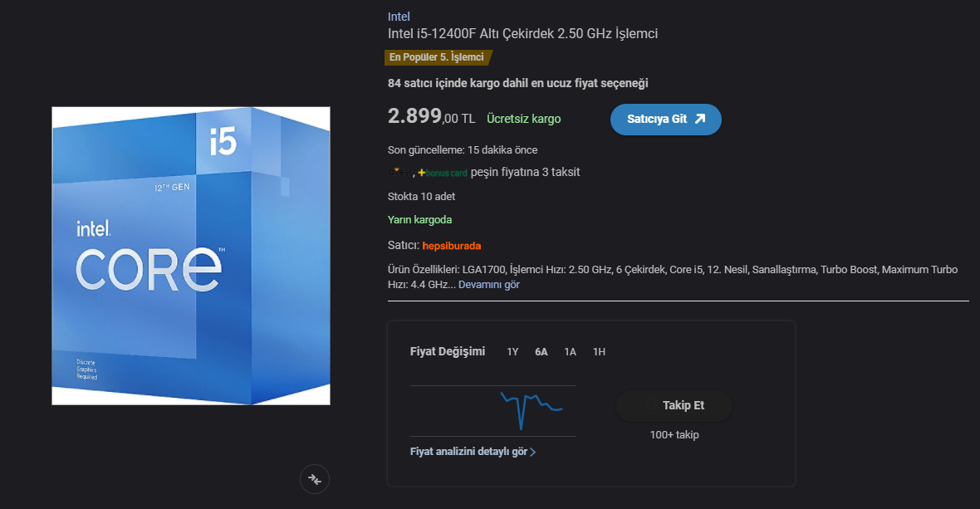Click the 84 satıcı içinde headline text
Image resolution: width=980 pixels, height=509 pixels.
pos(517,83)
